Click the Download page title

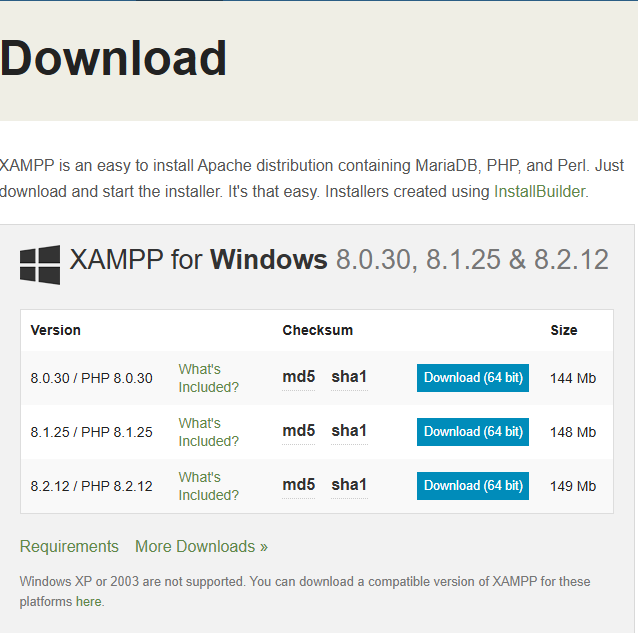click(113, 58)
